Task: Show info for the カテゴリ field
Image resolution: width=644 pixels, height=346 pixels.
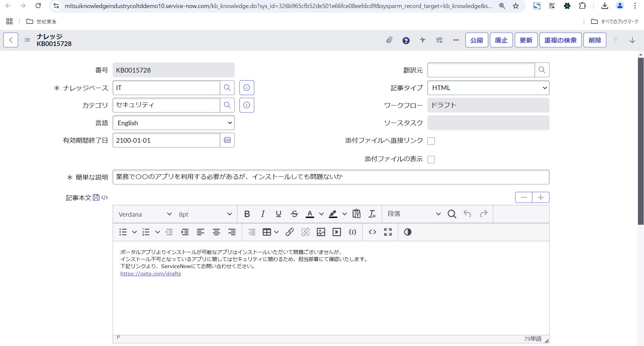Action: pos(247,105)
